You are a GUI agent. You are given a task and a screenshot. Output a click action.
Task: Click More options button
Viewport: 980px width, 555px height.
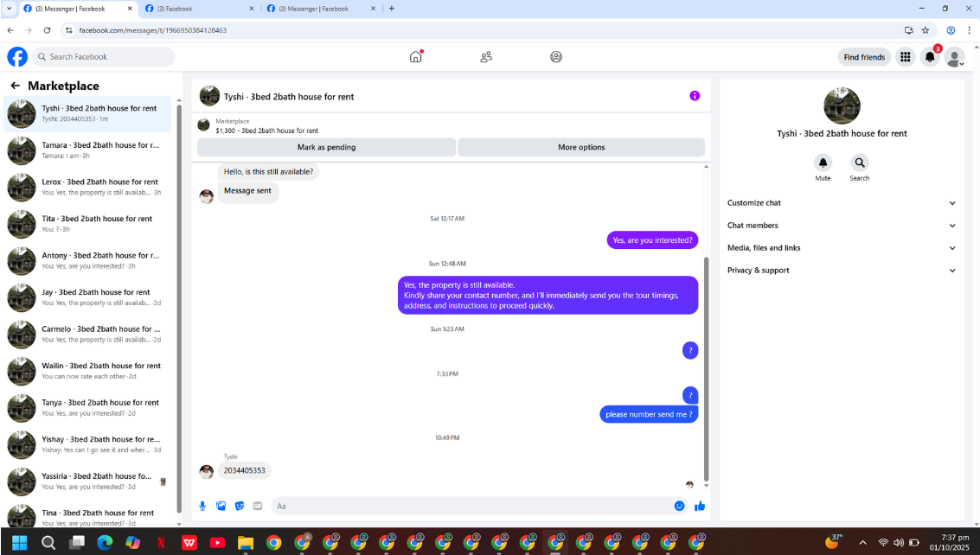tap(581, 148)
